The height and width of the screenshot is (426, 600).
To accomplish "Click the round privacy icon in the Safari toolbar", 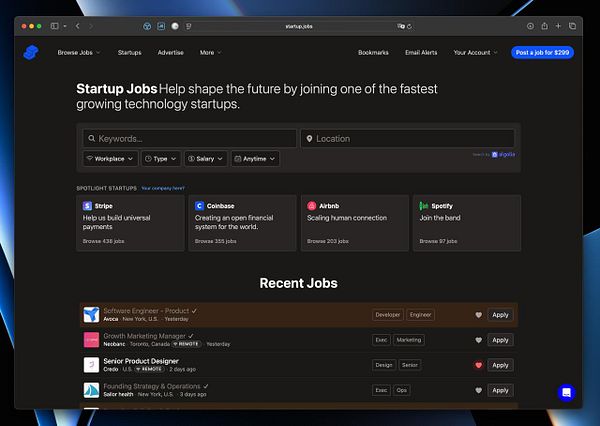I will (x=175, y=26).
